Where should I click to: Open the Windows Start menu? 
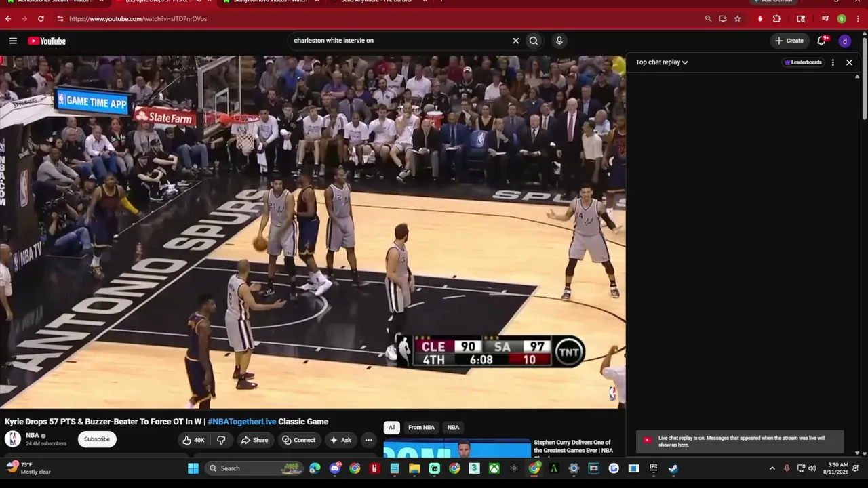193,468
